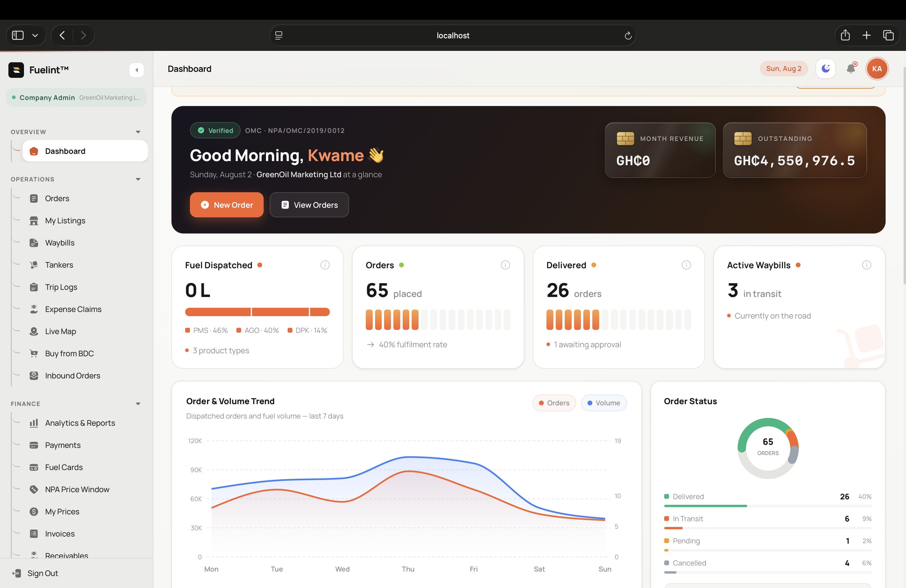Open browser tab group dropdown arrow
Image resolution: width=906 pixels, height=588 pixels.
[x=35, y=35]
